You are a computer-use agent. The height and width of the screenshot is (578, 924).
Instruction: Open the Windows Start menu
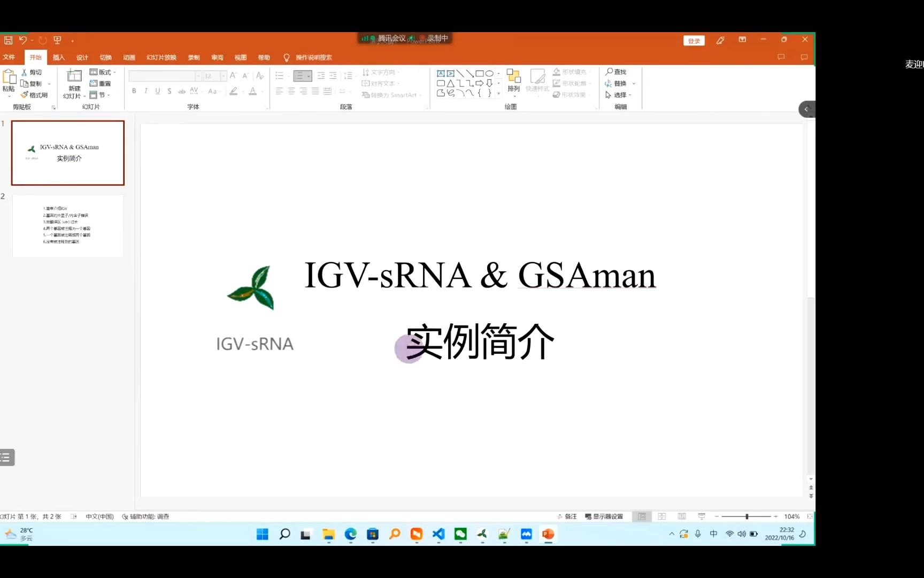[262, 534]
